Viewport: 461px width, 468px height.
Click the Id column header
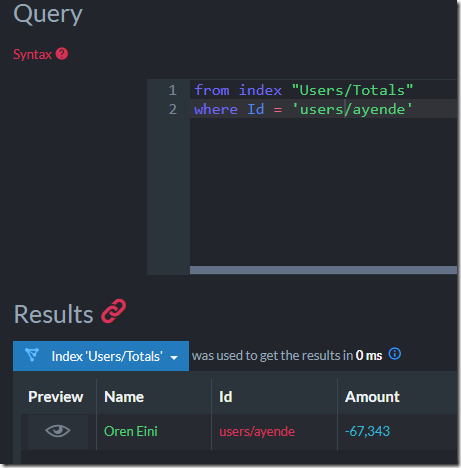click(x=226, y=397)
